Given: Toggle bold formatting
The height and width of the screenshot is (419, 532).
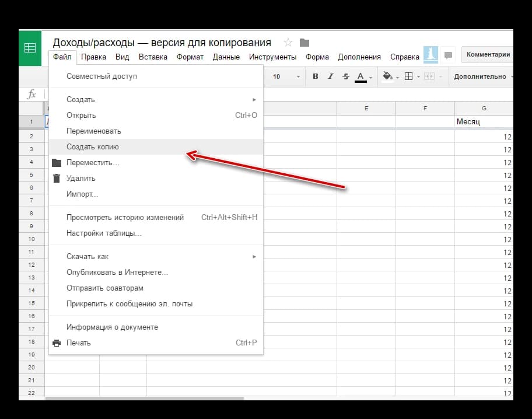Looking at the screenshot, I should click(x=316, y=76).
